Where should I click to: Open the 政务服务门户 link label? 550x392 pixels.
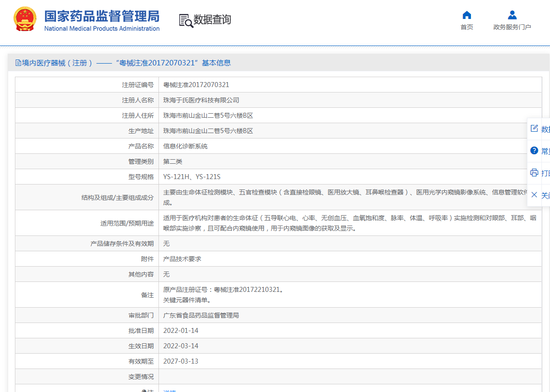coord(512,27)
